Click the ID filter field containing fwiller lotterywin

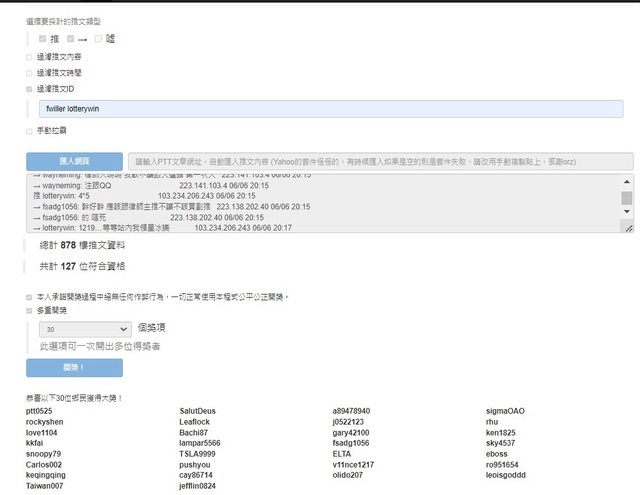tap(329, 109)
